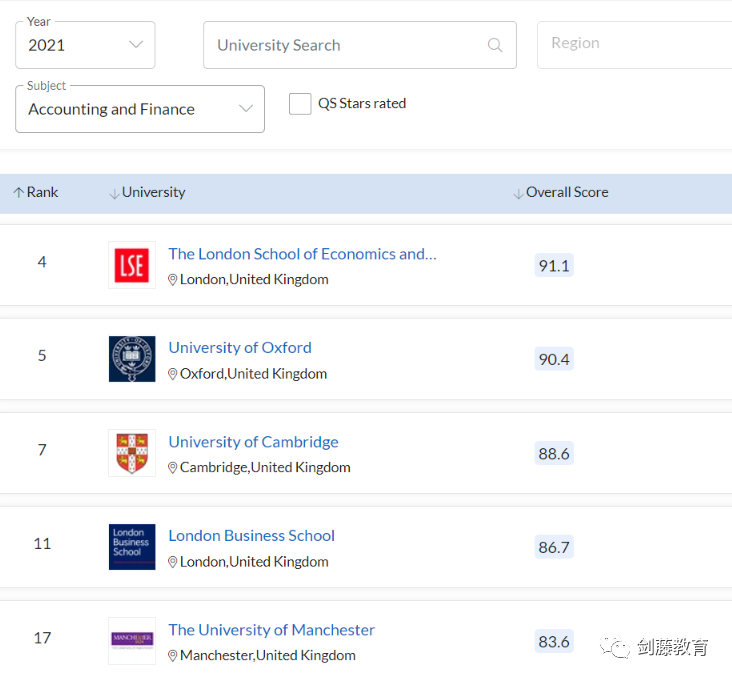The width and height of the screenshot is (732, 680).
Task: Open the London Business School link
Action: [x=252, y=536]
